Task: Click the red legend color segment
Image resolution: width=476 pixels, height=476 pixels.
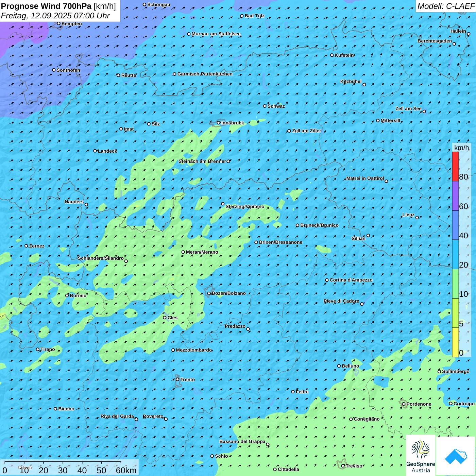Action: point(455,166)
